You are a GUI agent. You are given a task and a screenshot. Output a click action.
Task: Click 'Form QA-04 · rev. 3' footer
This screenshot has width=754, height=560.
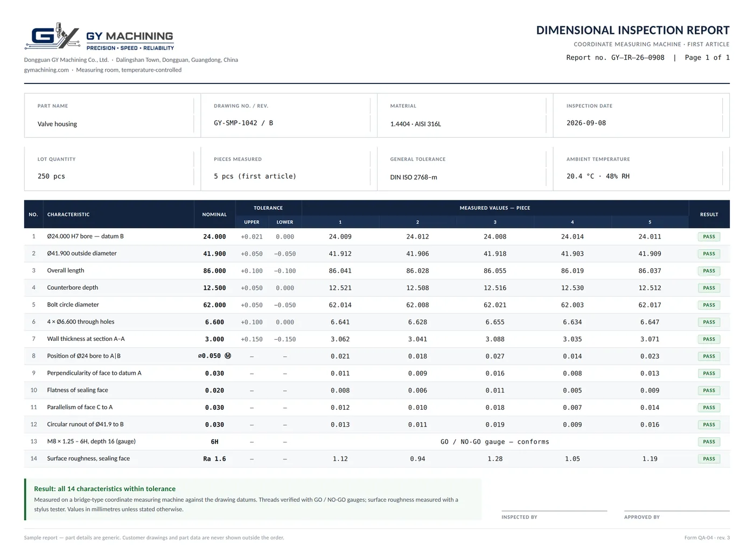click(x=707, y=537)
